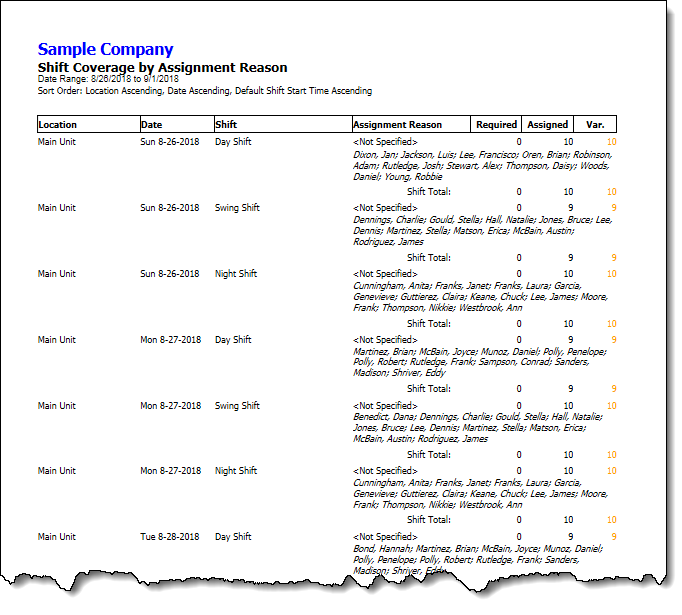Select Day Shift label for Sun 8-26-2018
This screenshot has width=682, height=615.
(x=233, y=142)
